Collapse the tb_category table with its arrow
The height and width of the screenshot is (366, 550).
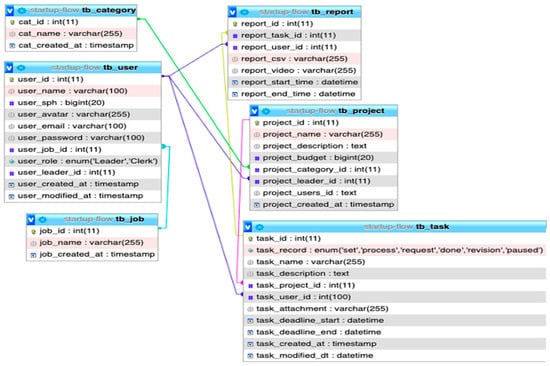pos(10,11)
